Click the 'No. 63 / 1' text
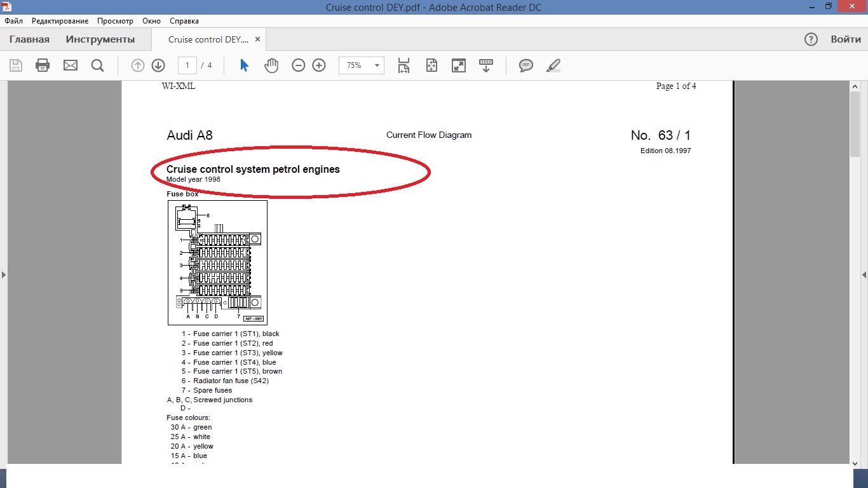Image resolution: width=868 pixels, height=488 pixels. [x=661, y=135]
